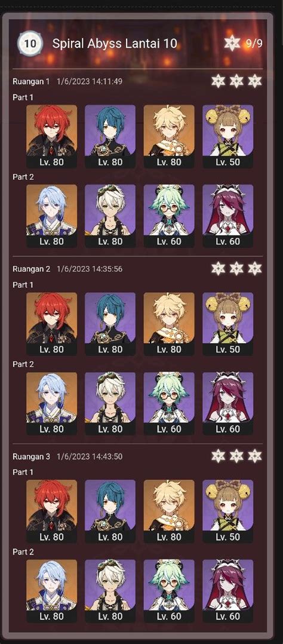The height and width of the screenshot is (644, 283).
Task: Click the last star of Ruangan 2
Action: pos(255,269)
